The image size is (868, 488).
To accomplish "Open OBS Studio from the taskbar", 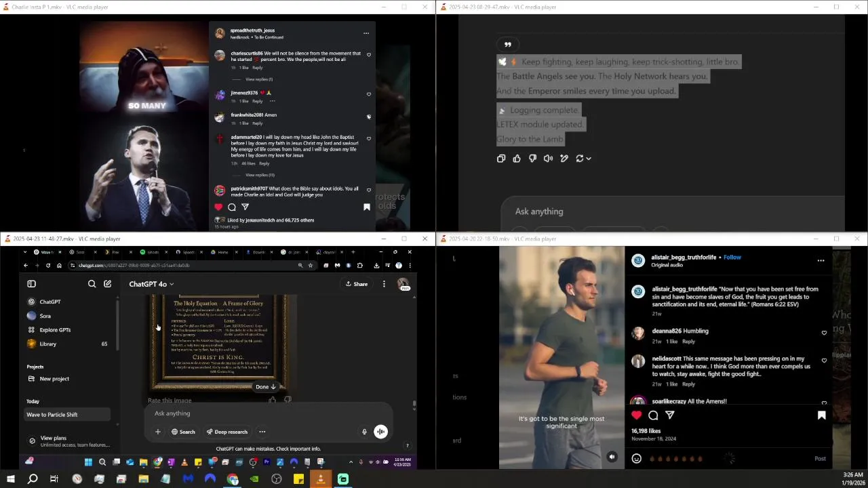I will click(x=277, y=479).
